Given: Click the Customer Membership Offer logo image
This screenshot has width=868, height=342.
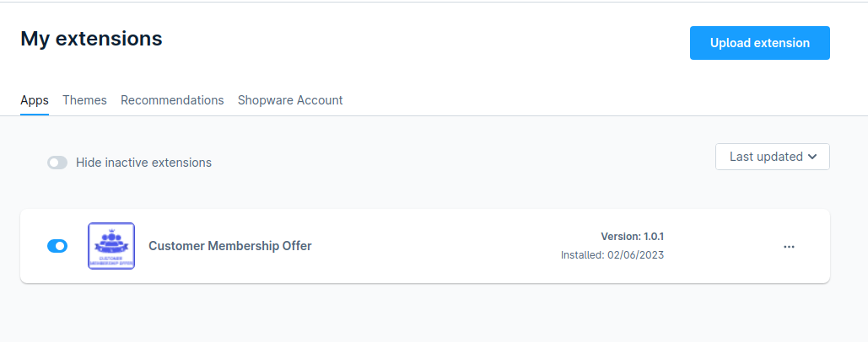Looking at the screenshot, I should (111, 246).
